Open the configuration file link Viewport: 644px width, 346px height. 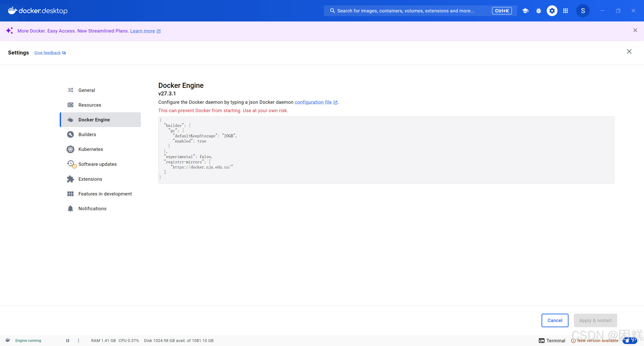[313, 102]
